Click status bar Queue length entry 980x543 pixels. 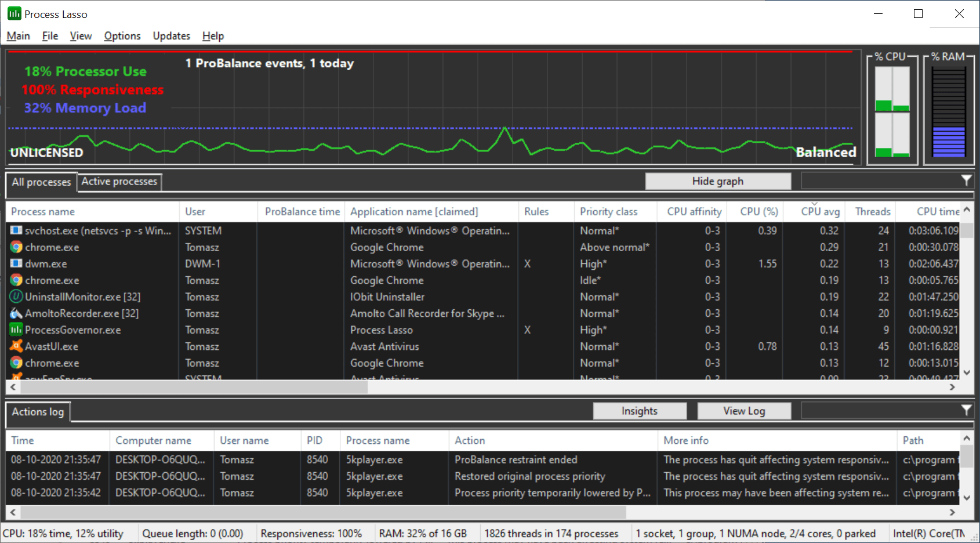click(193, 533)
